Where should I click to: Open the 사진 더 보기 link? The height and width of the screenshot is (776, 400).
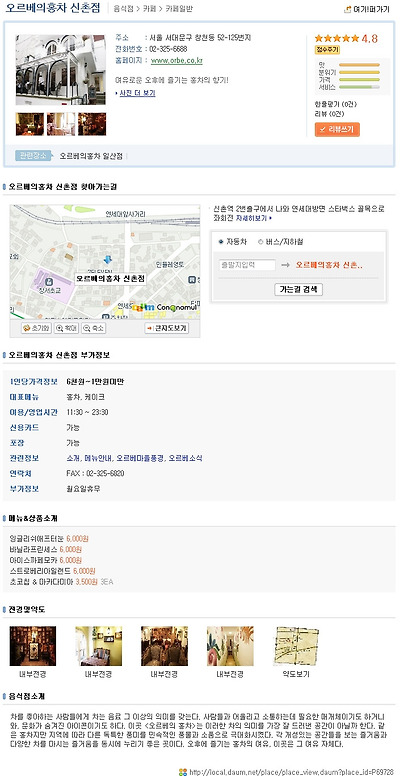[136, 93]
